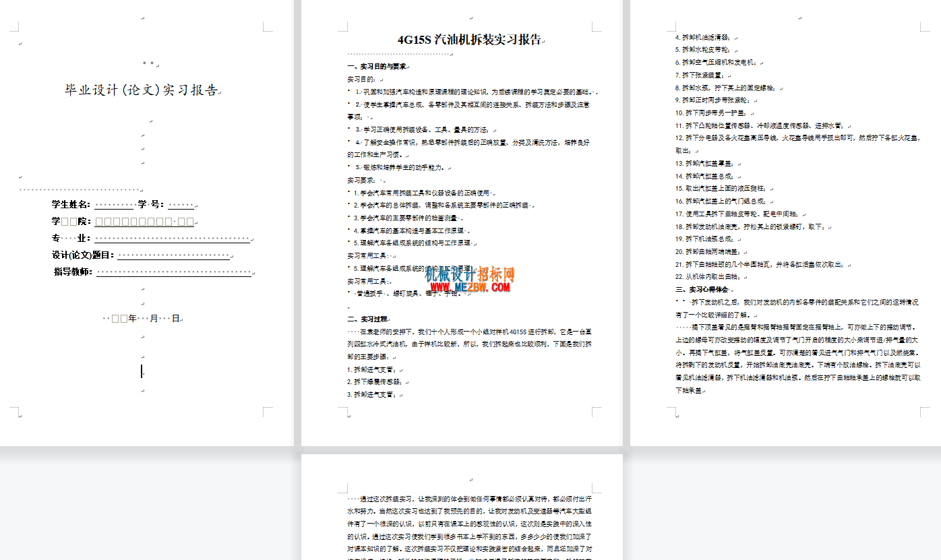Image resolution: width=941 pixels, height=560 pixels.
Task: Click step '4. 拆卸机油滤清器'
Action: 702,37
